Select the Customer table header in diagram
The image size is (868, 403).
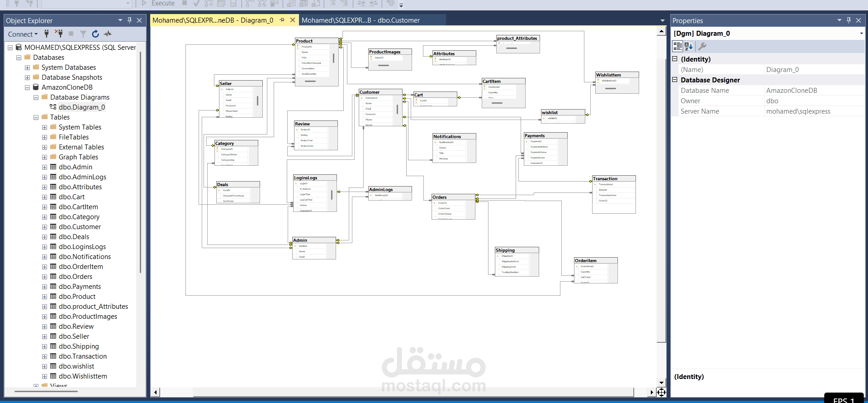click(380, 92)
